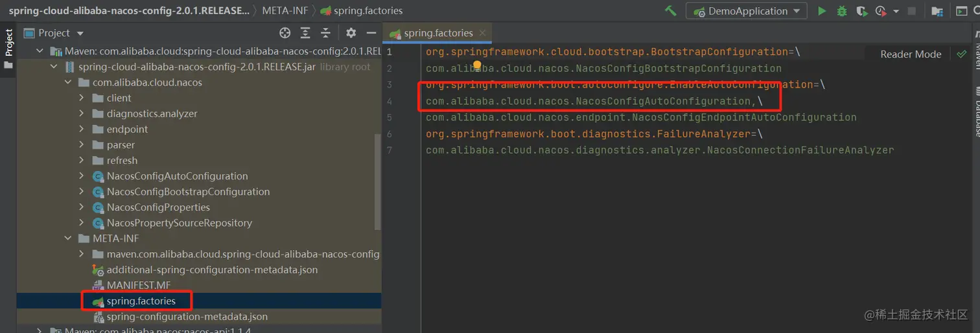
Task: Click BootstrapConfiguration key on line 1
Action: click(x=719, y=52)
